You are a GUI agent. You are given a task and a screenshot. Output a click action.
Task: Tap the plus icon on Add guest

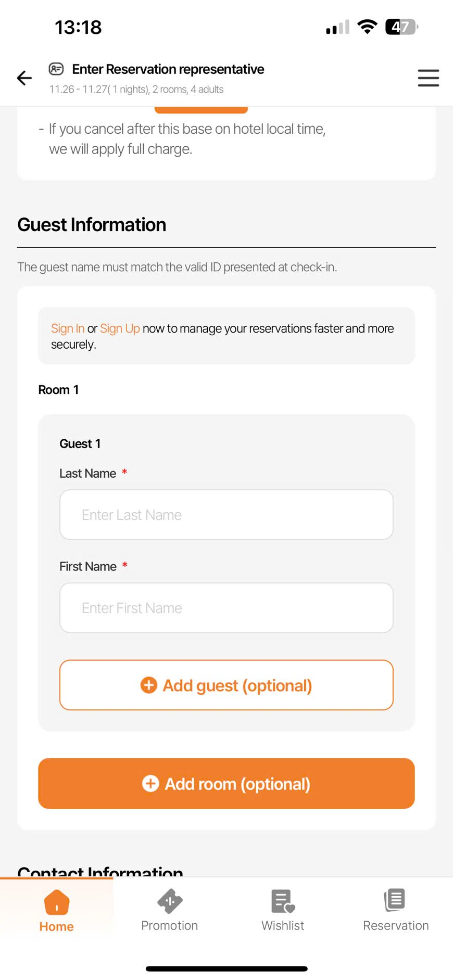coord(149,685)
